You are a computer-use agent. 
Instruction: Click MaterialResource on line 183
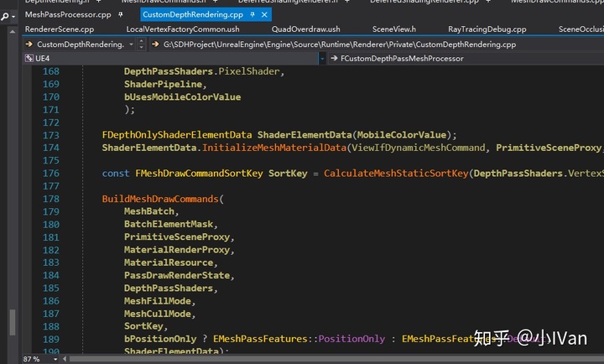169,263
